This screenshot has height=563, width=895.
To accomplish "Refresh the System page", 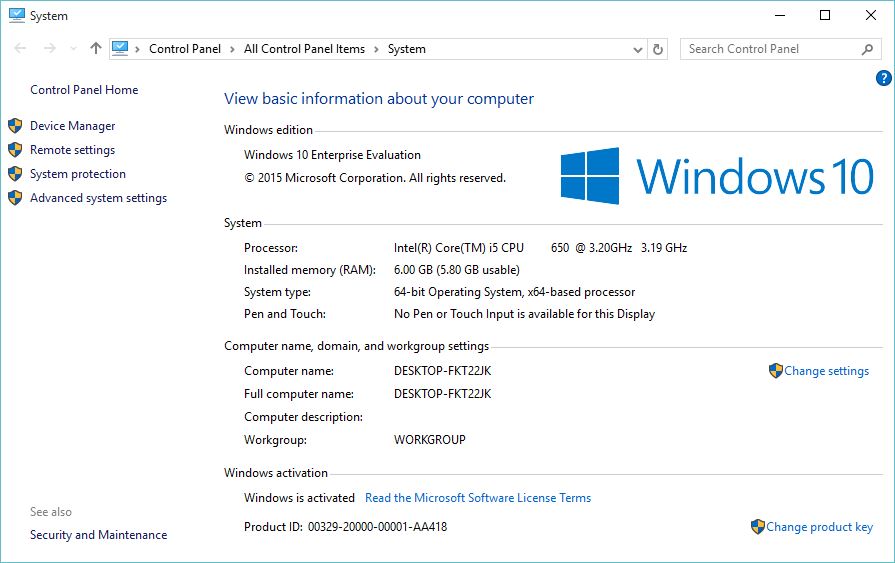I will pyautogui.click(x=658, y=49).
